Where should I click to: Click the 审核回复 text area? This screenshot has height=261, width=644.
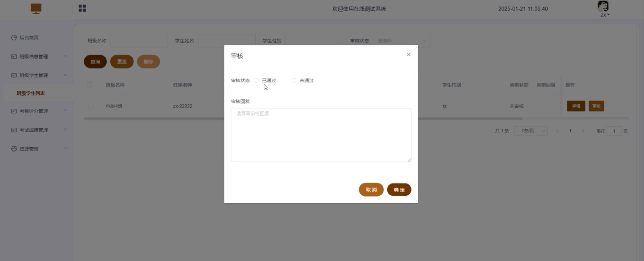(321, 135)
